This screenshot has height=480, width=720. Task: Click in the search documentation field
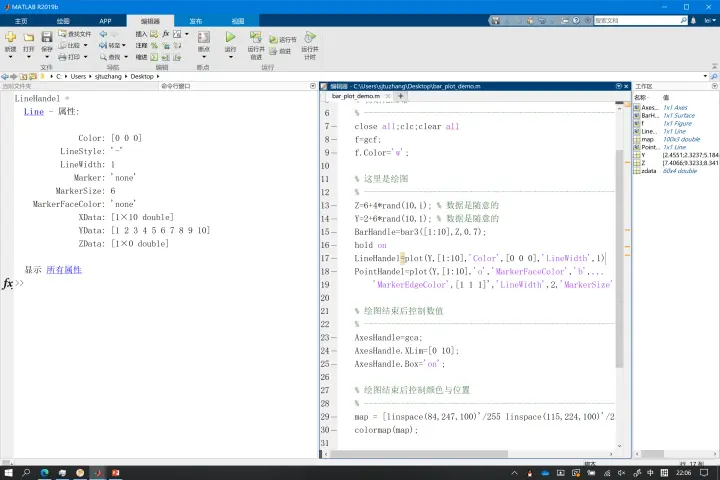coord(637,21)
